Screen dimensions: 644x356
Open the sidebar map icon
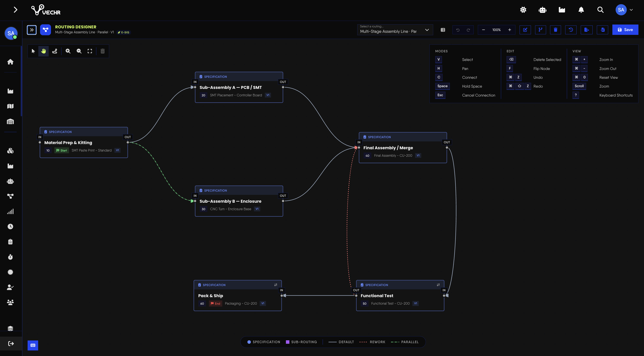(10, 106)
